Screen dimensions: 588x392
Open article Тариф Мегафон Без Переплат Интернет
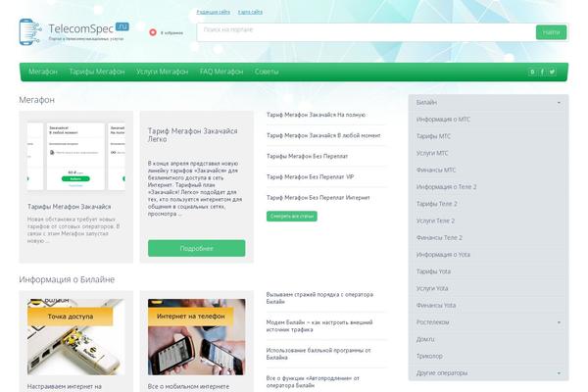coord(318,197)
